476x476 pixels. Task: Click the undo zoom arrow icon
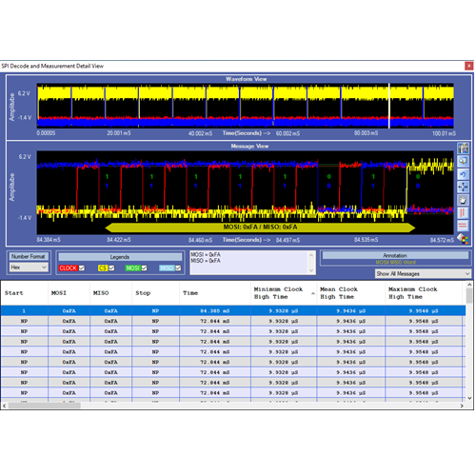[x=463, y=174]
